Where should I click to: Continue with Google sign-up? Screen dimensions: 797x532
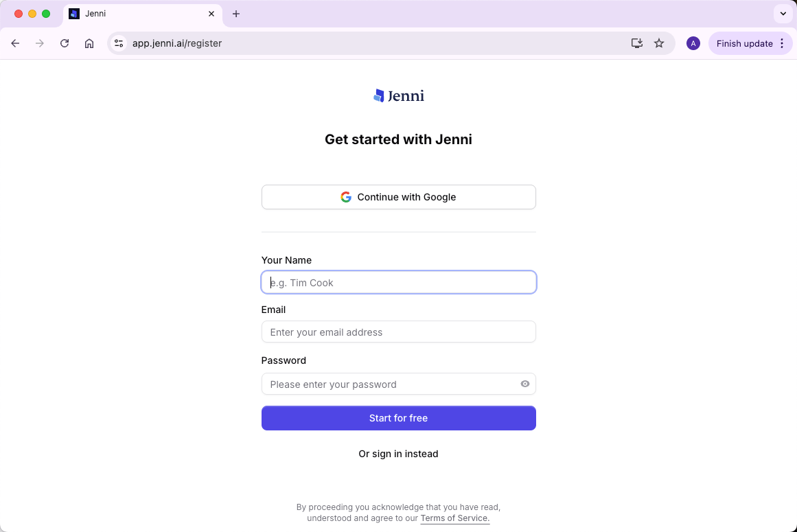pyautogui.click(x=398, y=197)
